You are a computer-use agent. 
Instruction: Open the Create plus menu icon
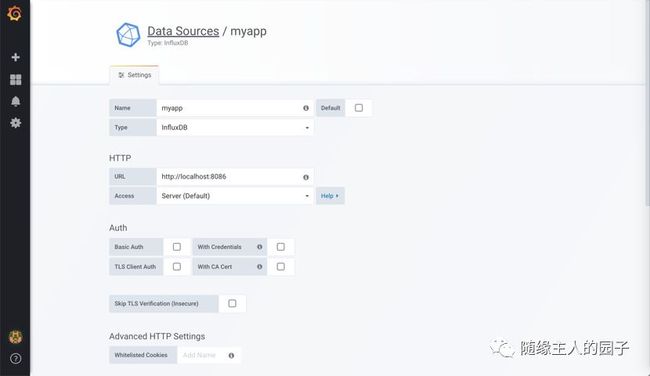click(x=15, y=57)
